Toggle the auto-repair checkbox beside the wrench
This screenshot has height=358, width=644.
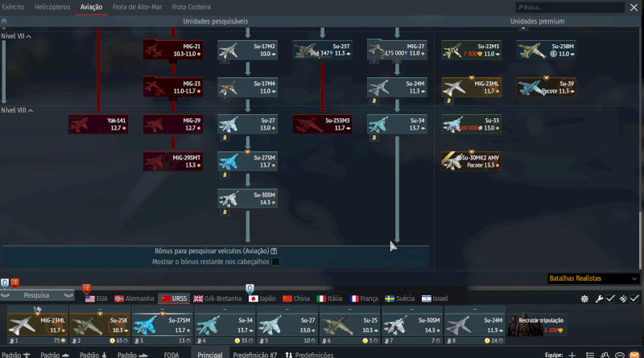coord(610,299)
